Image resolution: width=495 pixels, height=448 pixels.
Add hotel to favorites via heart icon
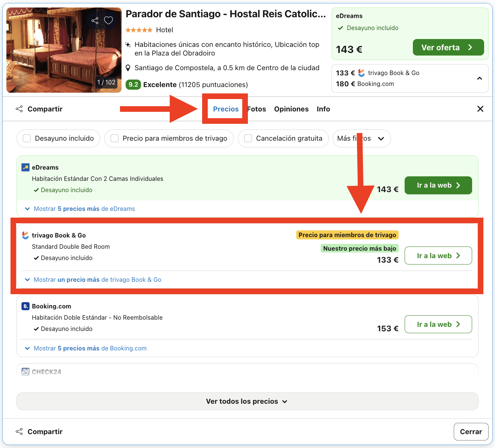(108, 21)
